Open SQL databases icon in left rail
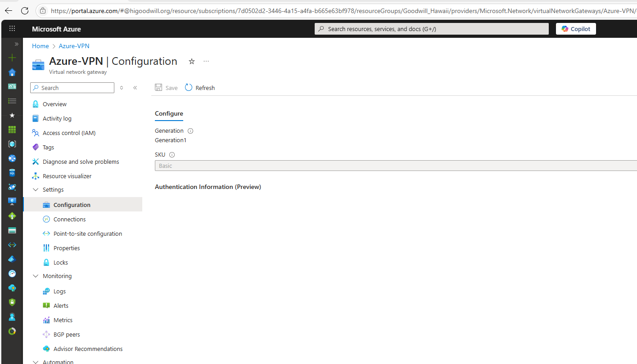The width and height of the screenshot is (637, 364). coord(12,173)
